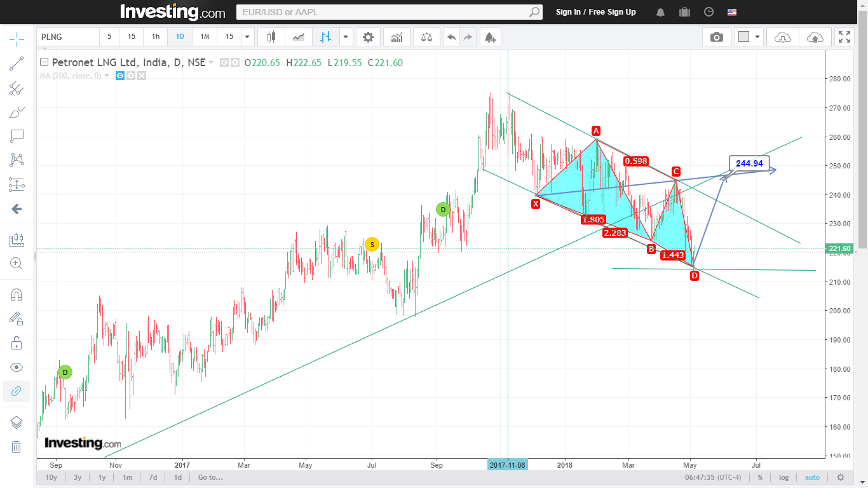Toggle percentage scale button
The width and height of the screenshot is (868, 488).
[x=759, y=477]
